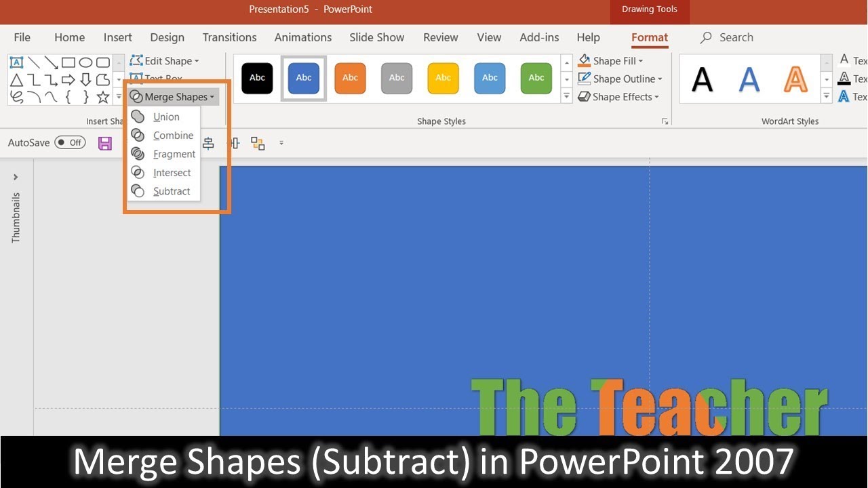
Task: Click the Align Center icon in quick access
Action: [208, 143]
